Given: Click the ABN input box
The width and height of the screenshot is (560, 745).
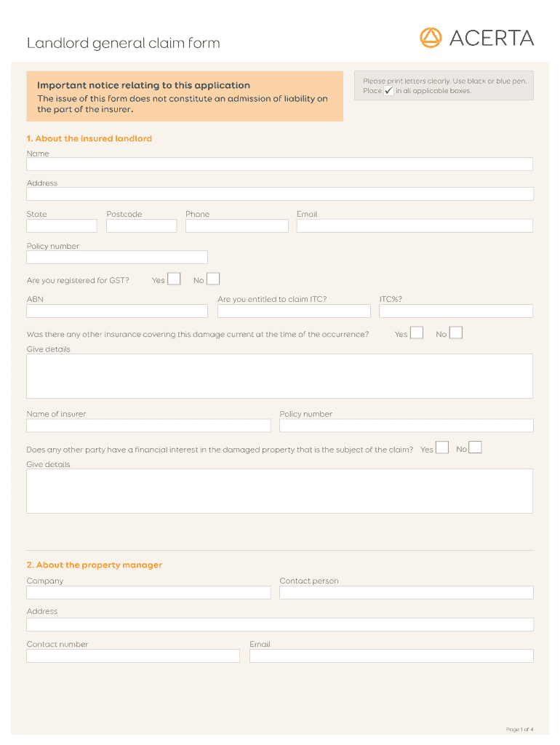Looking at the screenshot, I should click(117, 311).
